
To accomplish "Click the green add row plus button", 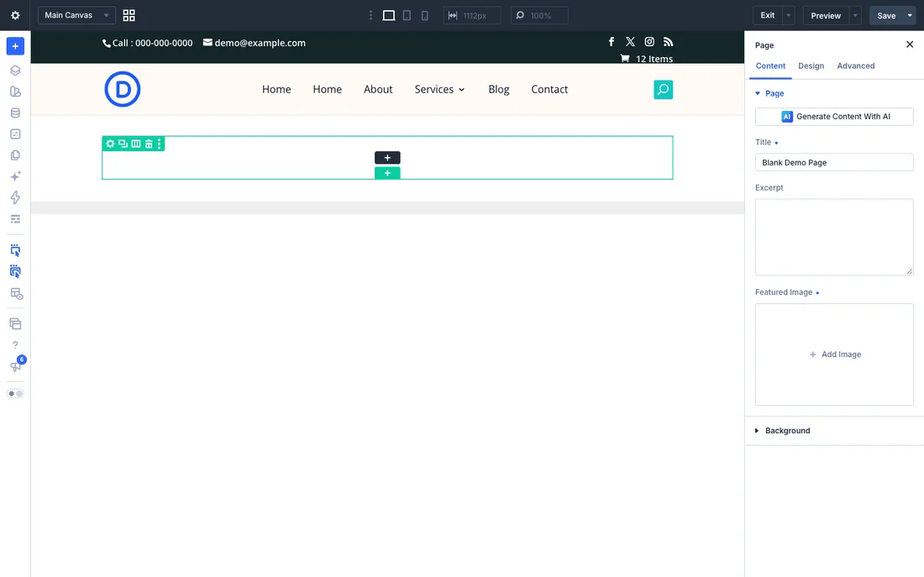I will 387,173.
